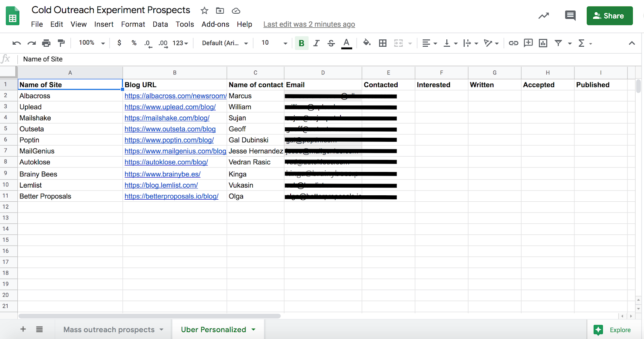The height and width of the screenshot is (339, 644).
Task: Add a new sheet with the plus icon
Action: 23,329
